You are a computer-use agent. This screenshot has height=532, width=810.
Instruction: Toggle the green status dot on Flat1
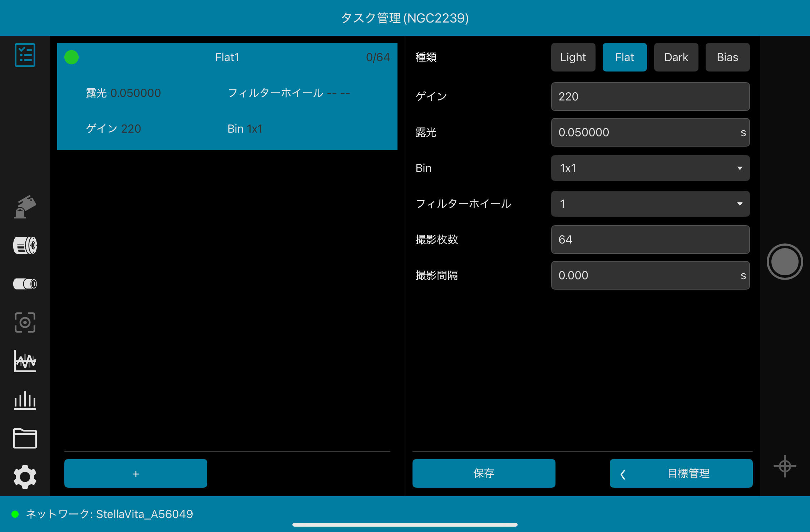point(71,57)
